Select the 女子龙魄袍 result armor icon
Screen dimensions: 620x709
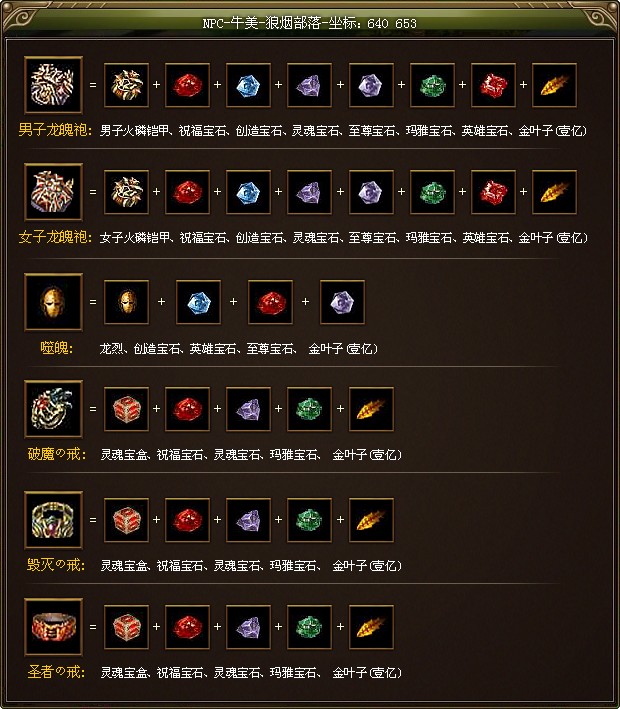tap(53, 192)
